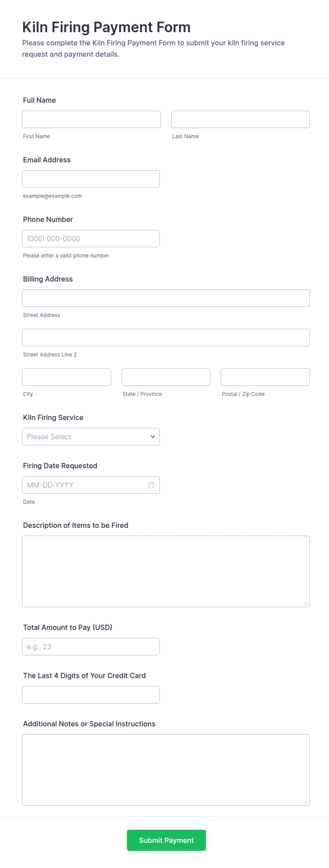Focus the Postal / Zip Code field
Screen dimensions: 329x868
[265, 377]
